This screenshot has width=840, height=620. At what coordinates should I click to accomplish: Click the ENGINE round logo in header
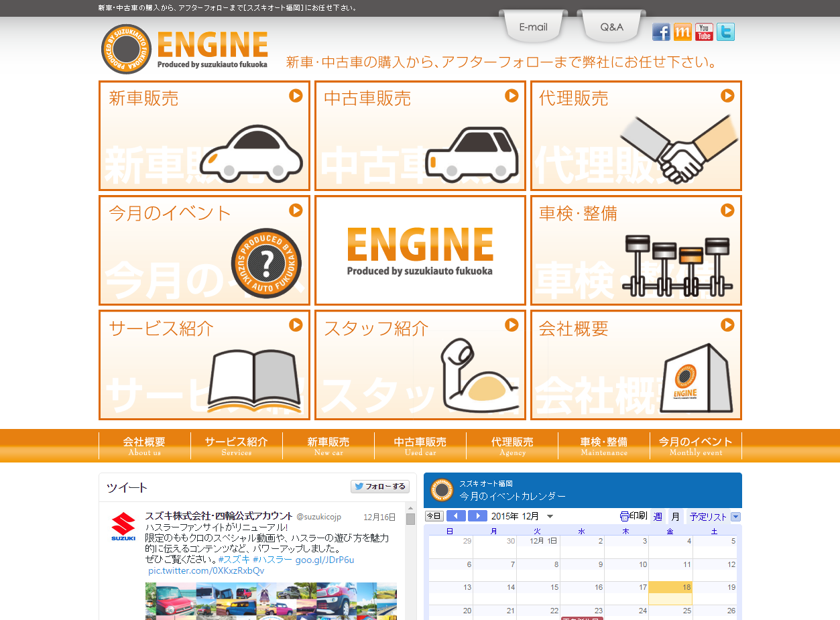click(126, 49)
